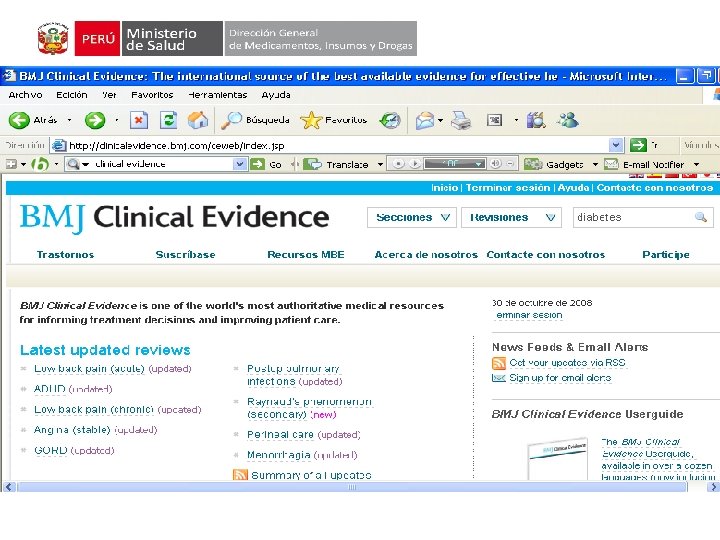This screenshot has width=720, height=540.
Task: Click the media player play button
Action: click(414, 163)
